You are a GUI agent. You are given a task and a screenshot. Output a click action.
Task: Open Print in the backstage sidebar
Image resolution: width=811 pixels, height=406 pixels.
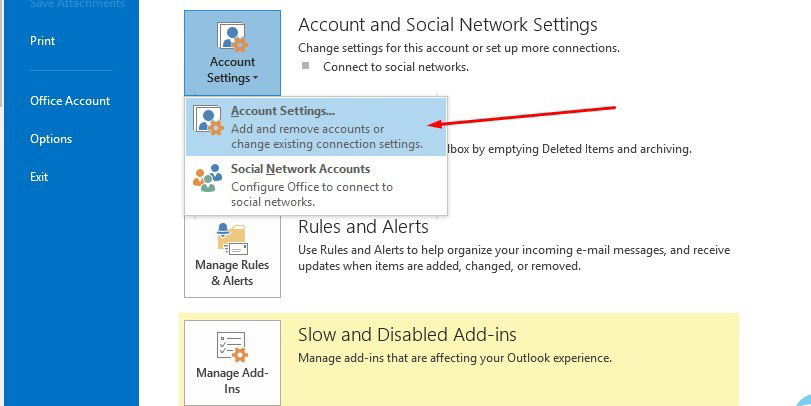pos(43,41)
